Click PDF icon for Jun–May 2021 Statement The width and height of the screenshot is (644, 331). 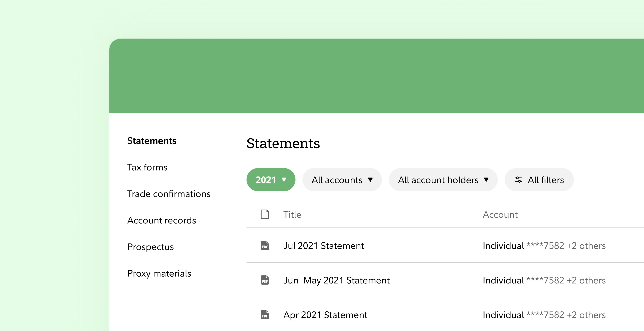tap(265, 280)
